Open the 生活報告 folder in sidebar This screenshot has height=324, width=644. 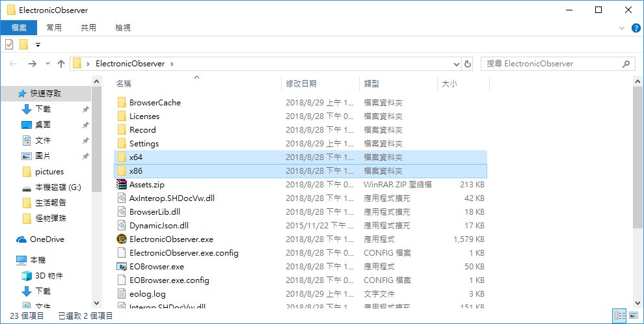[x=51, y=203]
